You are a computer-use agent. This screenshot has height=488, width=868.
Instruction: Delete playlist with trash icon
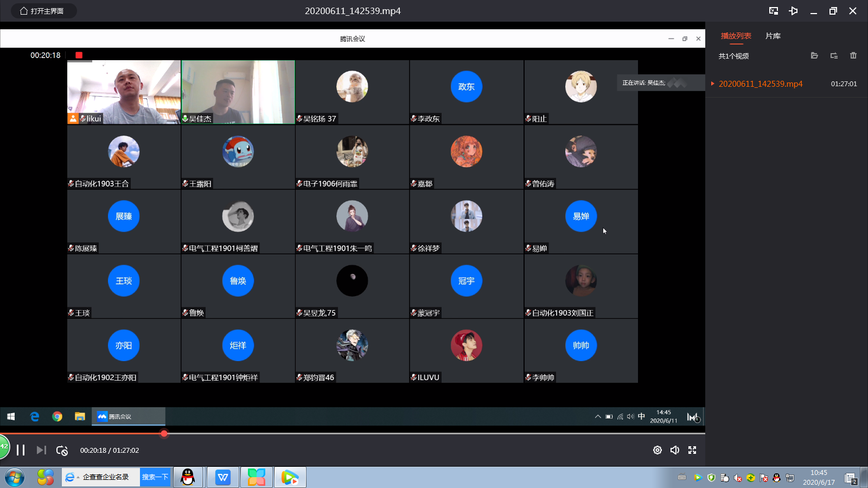click(x=853, y=55)
